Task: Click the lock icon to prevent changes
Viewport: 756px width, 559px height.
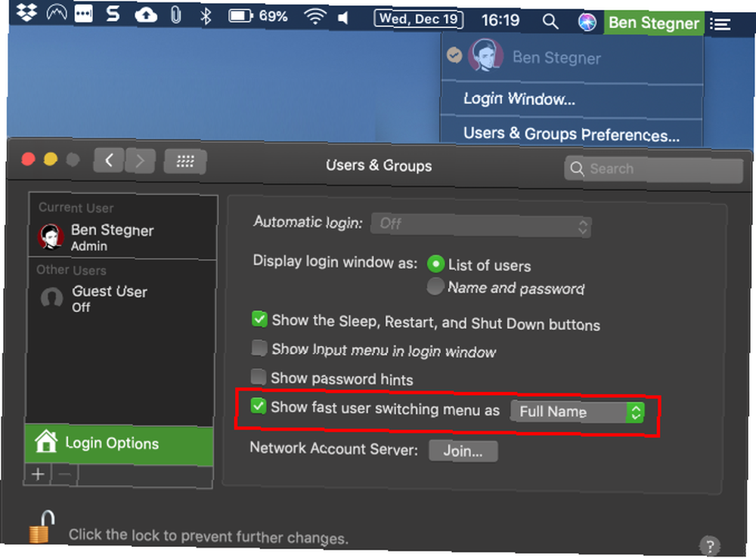Action: coord(41,527)
